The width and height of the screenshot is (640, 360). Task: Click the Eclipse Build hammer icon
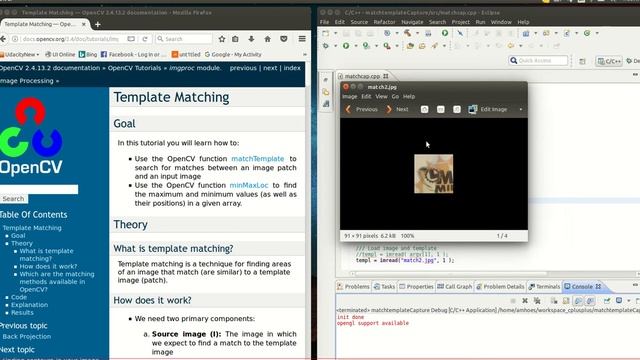point(407,33)
